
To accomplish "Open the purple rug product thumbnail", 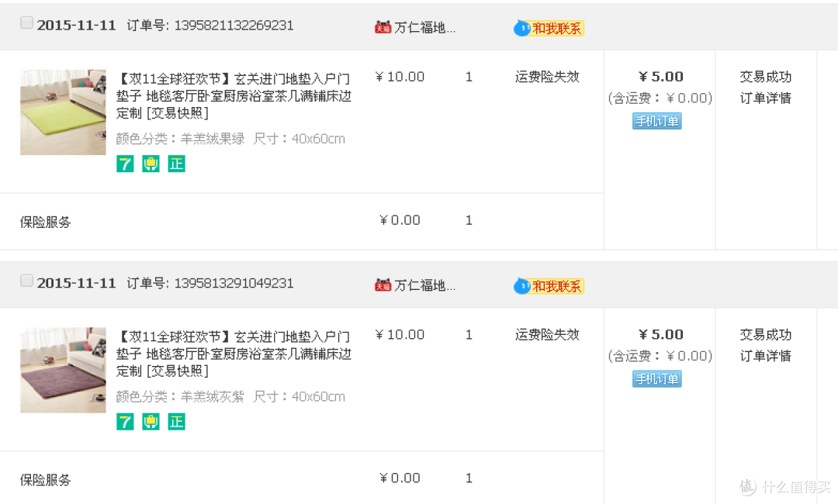I will pyautogui.click(x=63, y=370).
